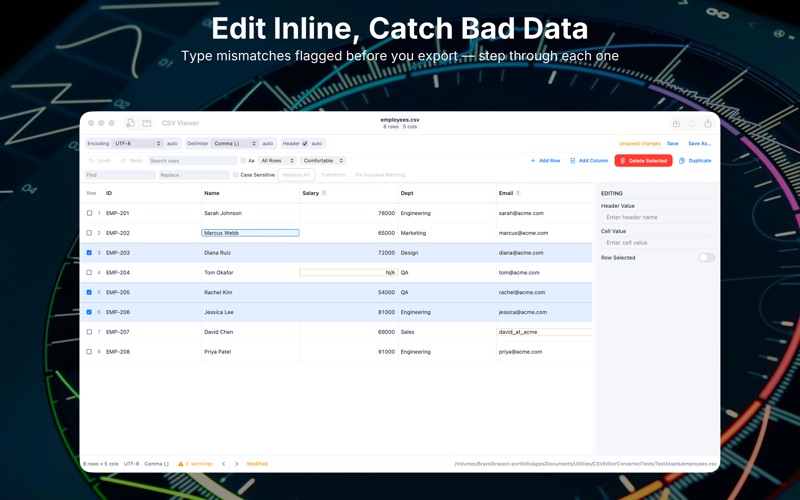Toggle the Row Selected switch
800x500 pixels.
[707, 258]
